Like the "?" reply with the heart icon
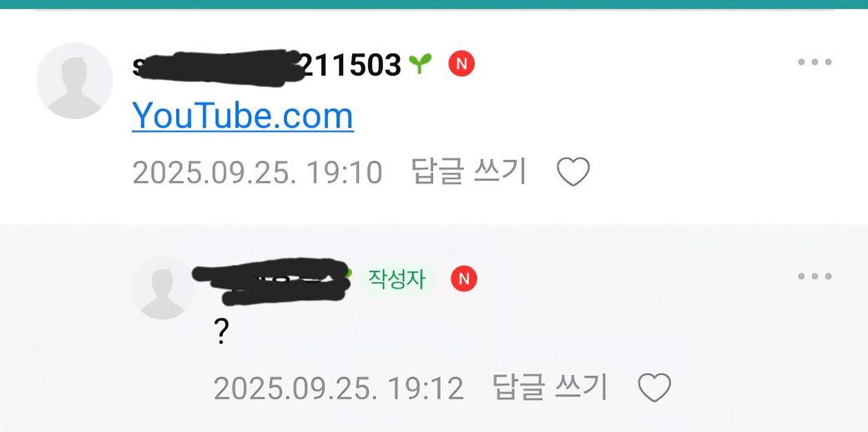Image resolution: width=868 pixels, height=432 pixels. pyautogui.click(x=654, y=387)
